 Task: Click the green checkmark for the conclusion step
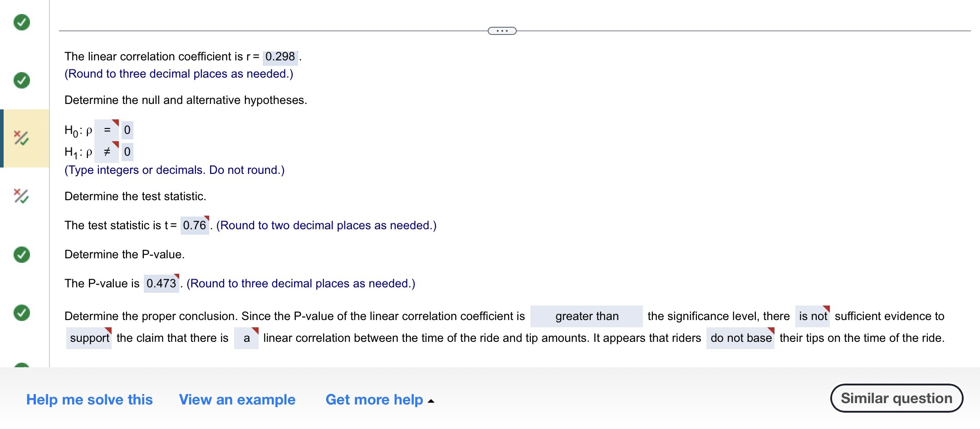[22, 313]
